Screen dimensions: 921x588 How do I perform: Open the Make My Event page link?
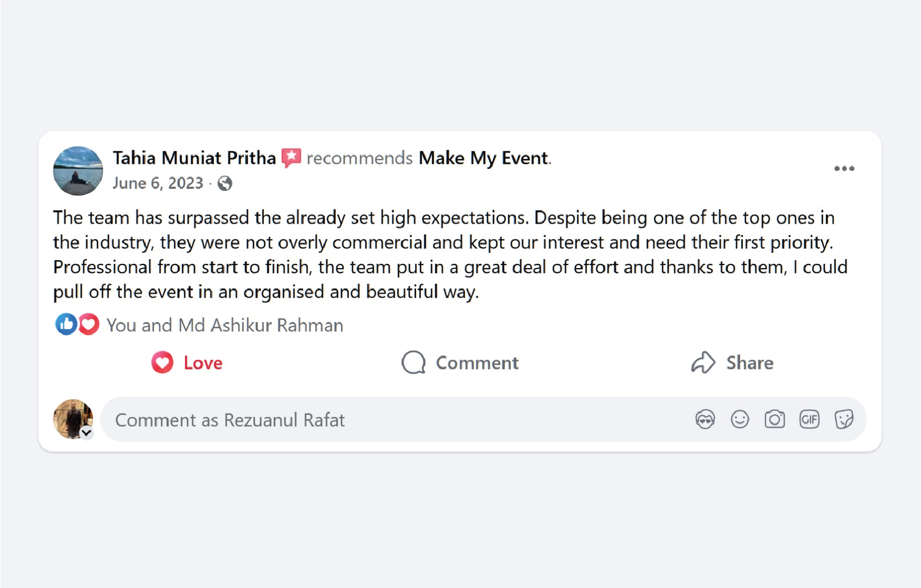tap(483, 158)
